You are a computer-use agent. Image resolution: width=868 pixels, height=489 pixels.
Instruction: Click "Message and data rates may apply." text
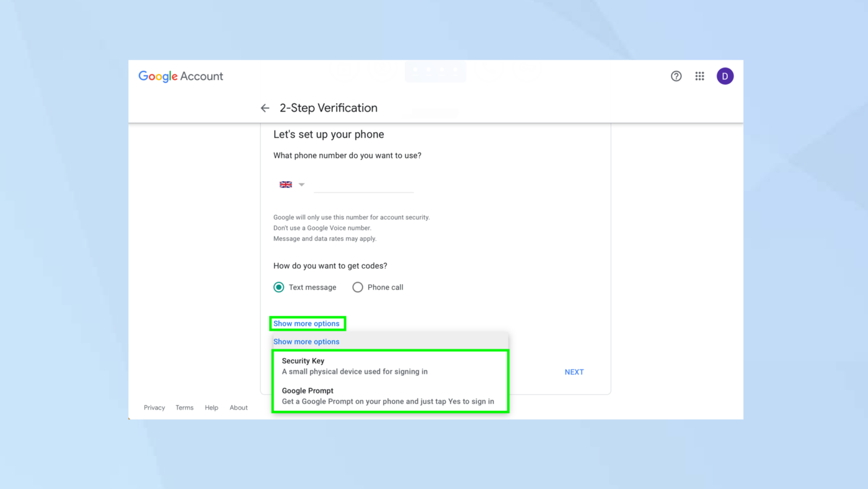325,238
